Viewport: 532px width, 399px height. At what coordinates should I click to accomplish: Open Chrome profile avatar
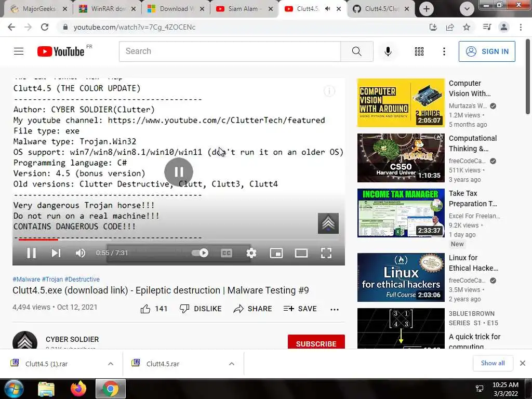504,27
